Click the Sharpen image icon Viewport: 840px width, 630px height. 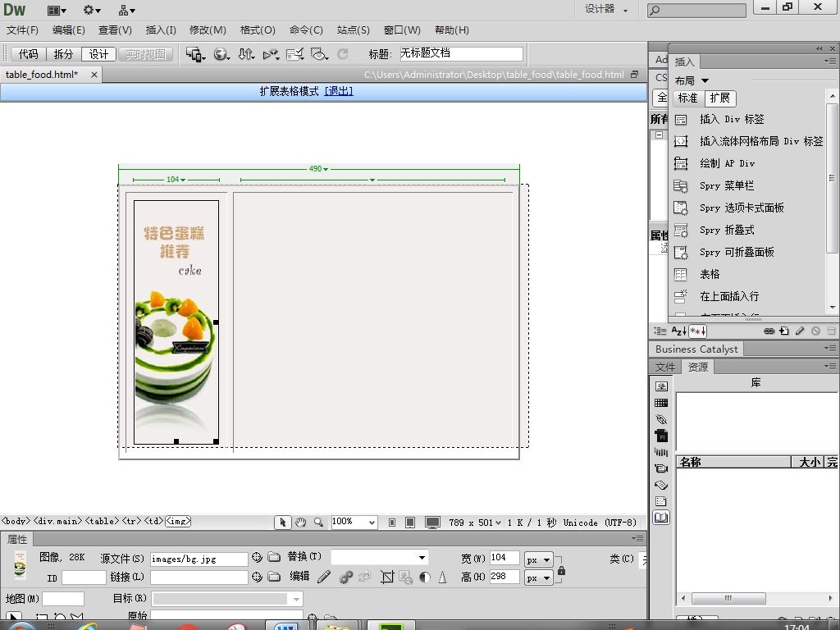[442, 577]
